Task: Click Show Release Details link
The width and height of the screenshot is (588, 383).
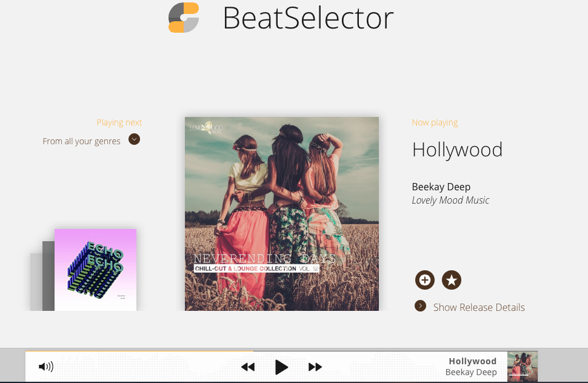Action: pos(479,307)
